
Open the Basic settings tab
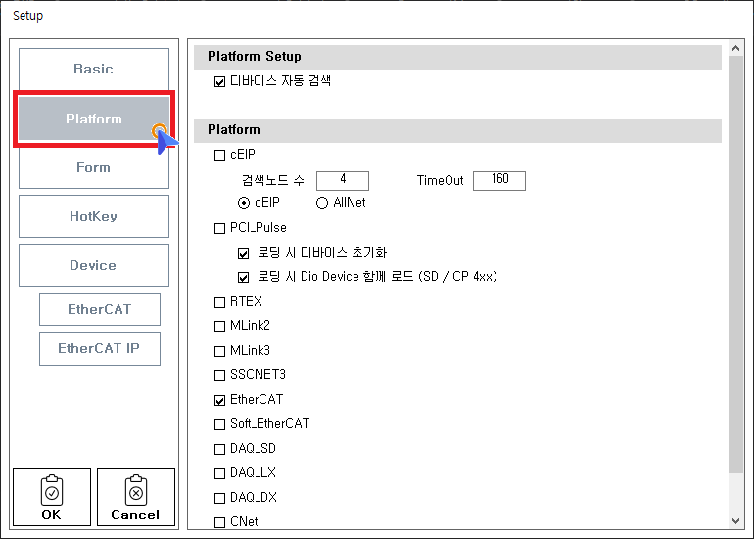pyautogui.click(x=94, y=70)
